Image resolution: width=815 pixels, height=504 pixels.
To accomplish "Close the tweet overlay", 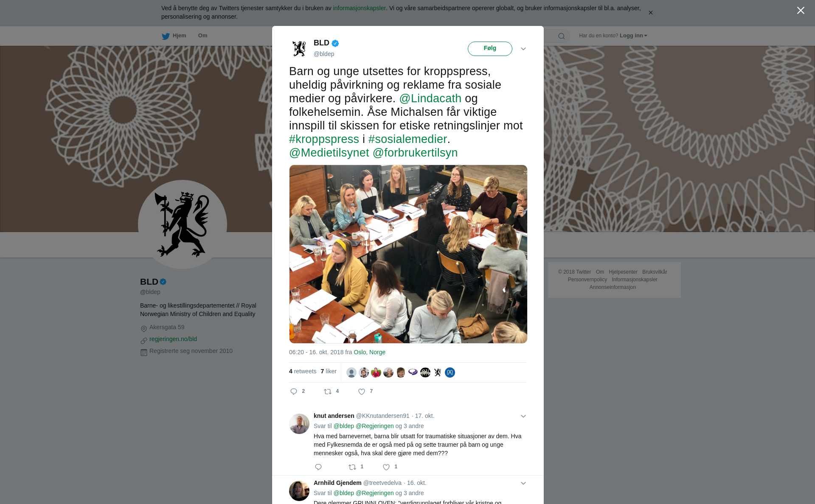I will pyautogui.click(x=801, y=11).
